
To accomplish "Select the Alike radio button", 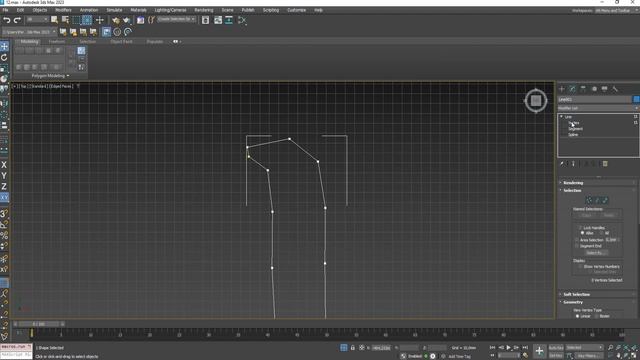I will pyautogui.click(x=582, y=233).
